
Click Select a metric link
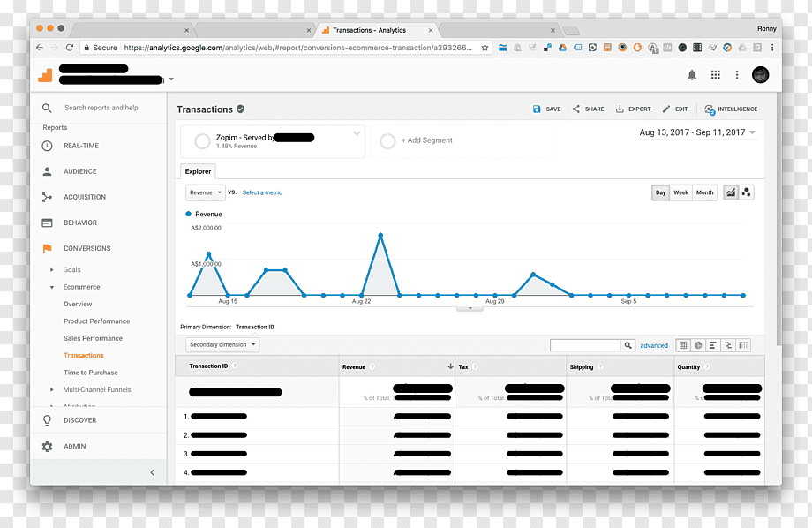[x=262, y=192]
